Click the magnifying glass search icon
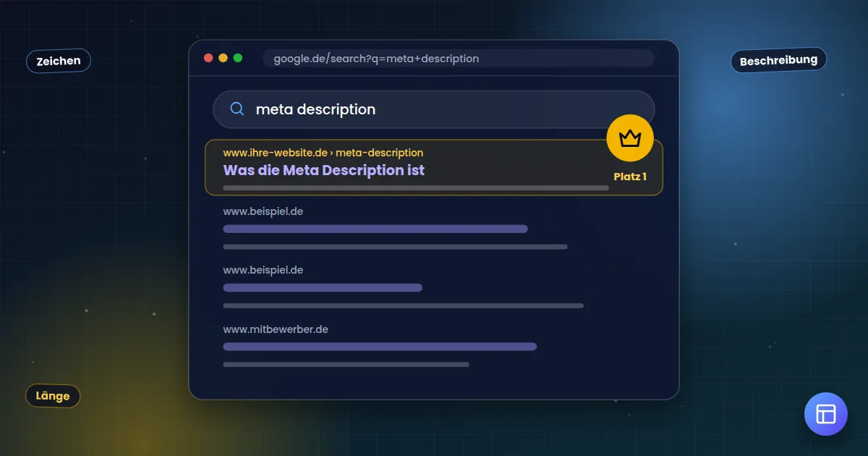The height and width of the screenshot is (456, 868). 237,109
